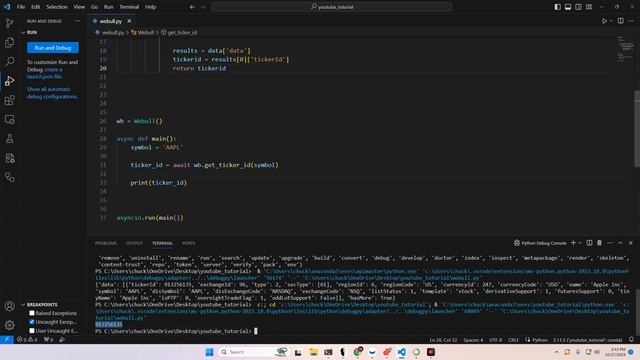Open the Search view in activity bar
640x360 pixels.
[x=9, y=62]
